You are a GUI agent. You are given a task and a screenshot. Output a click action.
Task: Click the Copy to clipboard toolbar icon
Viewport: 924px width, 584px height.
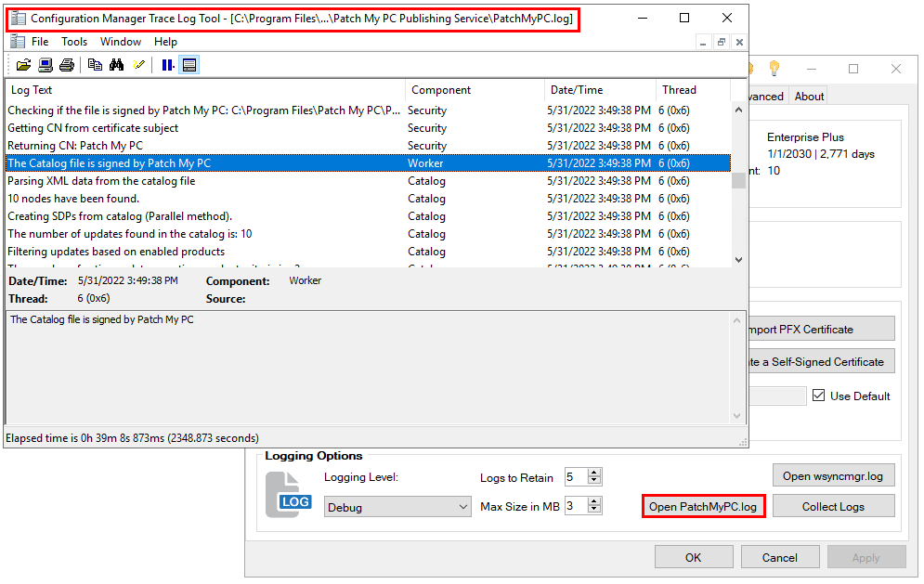tap(95, 65)
